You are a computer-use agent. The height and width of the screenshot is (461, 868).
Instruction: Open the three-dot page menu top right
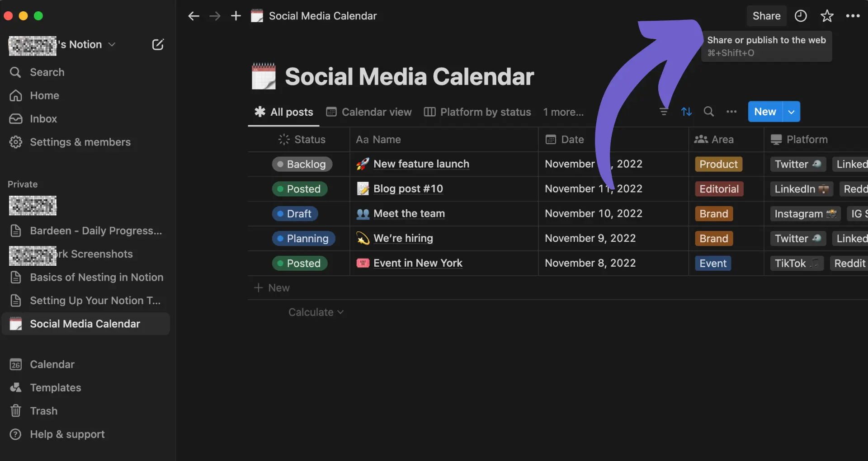[x=853, y=16]
